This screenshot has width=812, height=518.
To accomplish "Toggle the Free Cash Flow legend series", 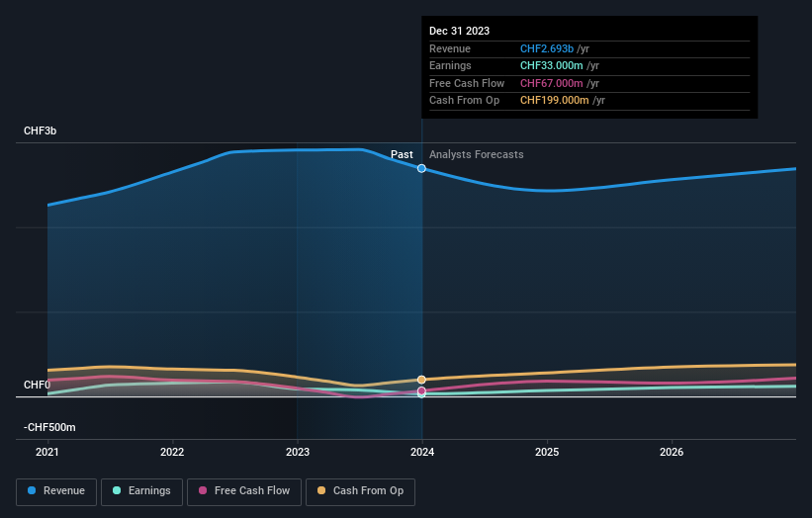I will pos(244,491).
